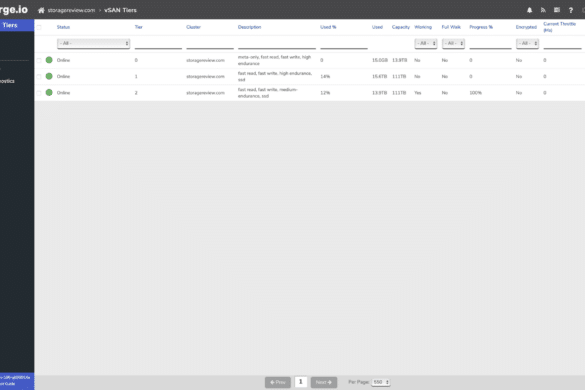
Task: Click the home icon in breadcrumb
Action: pos(41,10)
